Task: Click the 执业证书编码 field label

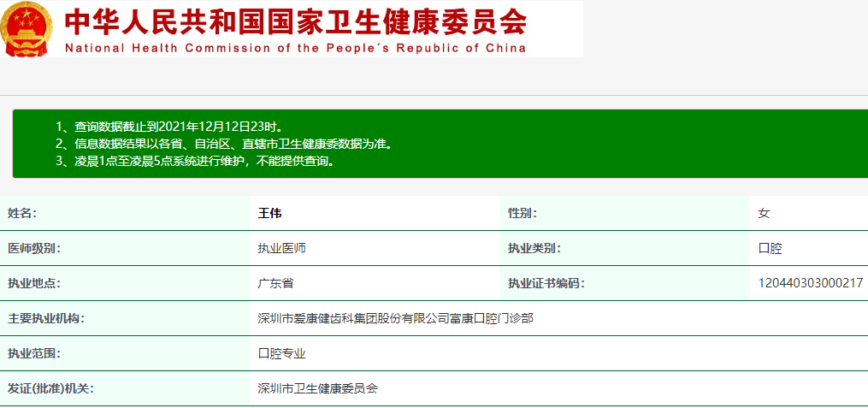Action: point(546,283)
